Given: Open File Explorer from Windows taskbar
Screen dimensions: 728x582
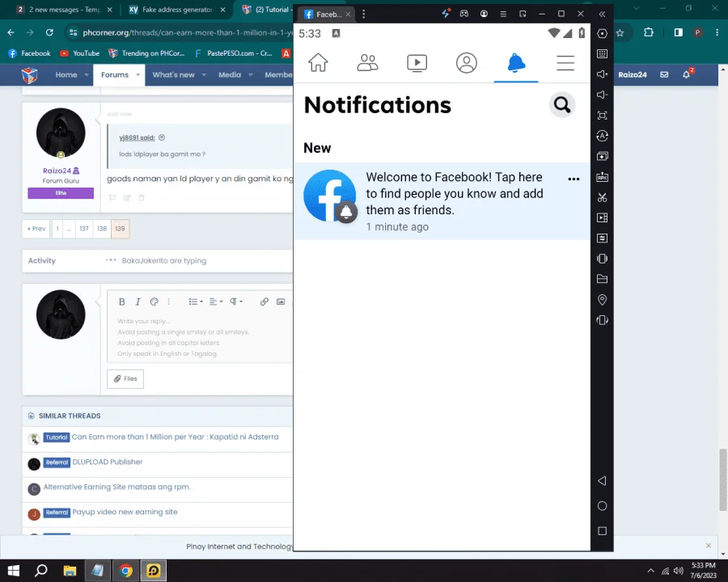Looking at the screenshot, I should 70,571.
